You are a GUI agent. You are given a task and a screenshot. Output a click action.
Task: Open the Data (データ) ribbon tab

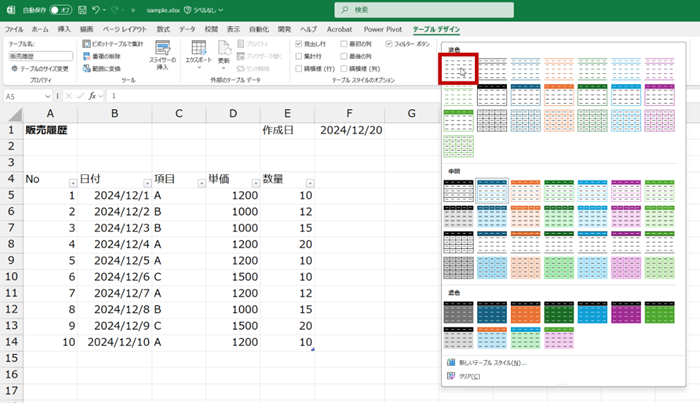(x=187, y=30)
